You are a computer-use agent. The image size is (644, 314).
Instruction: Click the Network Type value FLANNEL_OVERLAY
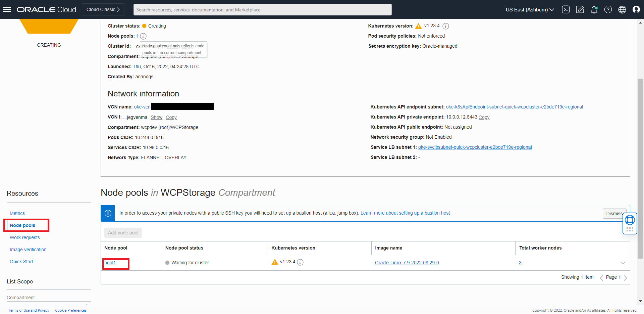pos(164,158)
